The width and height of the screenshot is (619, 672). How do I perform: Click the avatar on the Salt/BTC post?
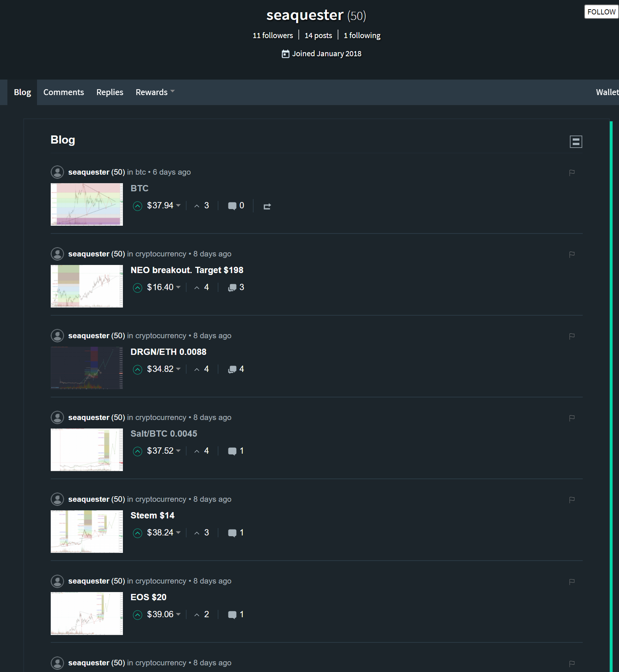pos(57,417)
